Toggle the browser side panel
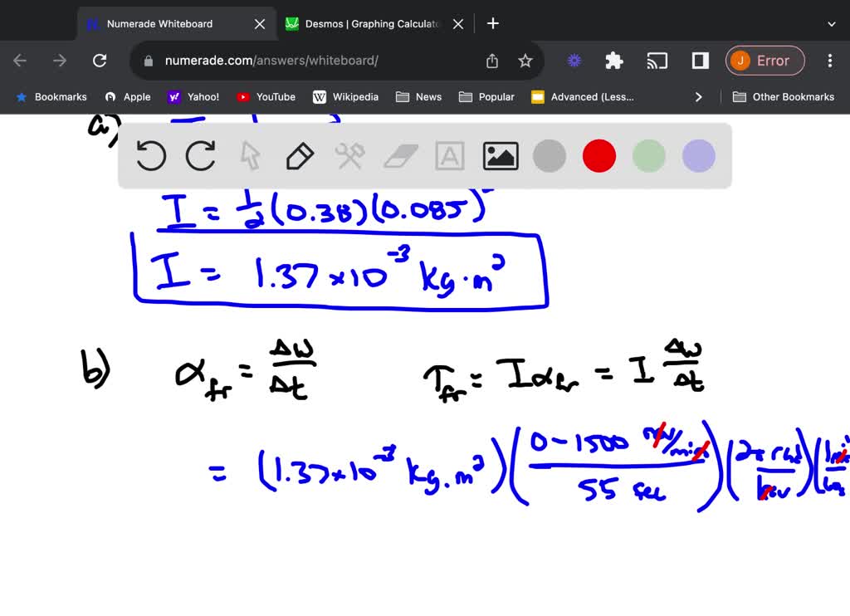This screenshot has height=616, width=850. (x=701, y=61)
